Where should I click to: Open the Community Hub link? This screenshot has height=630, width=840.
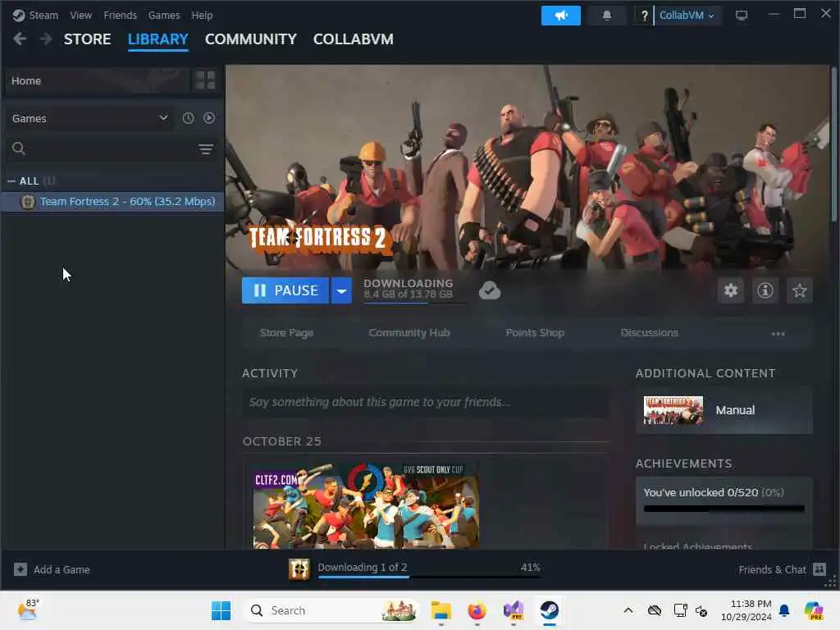click(x=409, y=333)
